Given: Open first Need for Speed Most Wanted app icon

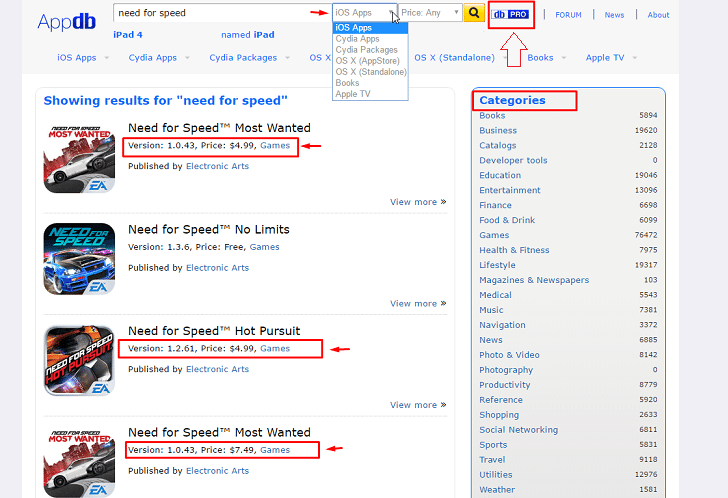Looking at the screenshot, I should (79, 158).
